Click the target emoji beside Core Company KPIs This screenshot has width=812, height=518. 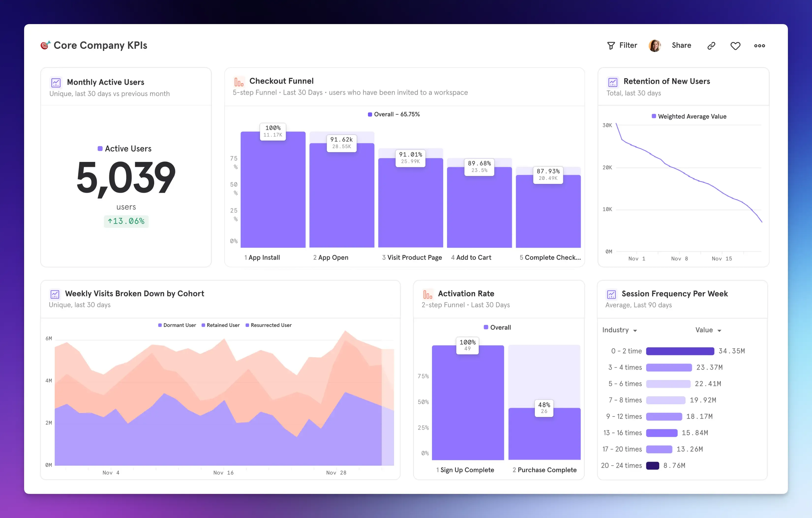click(x=45, y=45)
